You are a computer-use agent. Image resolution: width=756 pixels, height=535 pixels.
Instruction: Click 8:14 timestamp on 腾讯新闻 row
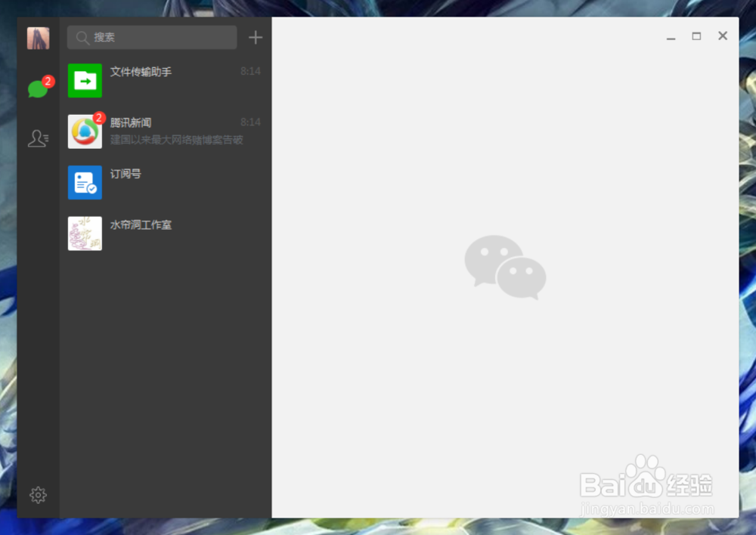coord(251,122)
